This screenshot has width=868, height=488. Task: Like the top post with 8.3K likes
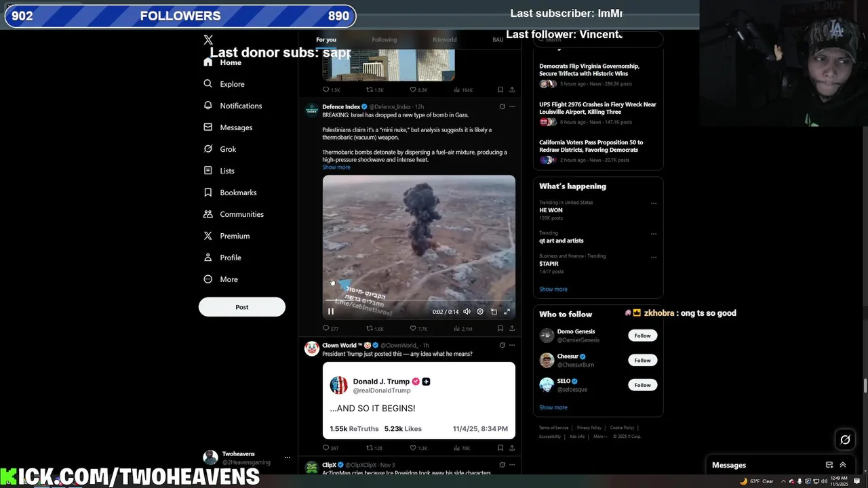coord(418,89)
